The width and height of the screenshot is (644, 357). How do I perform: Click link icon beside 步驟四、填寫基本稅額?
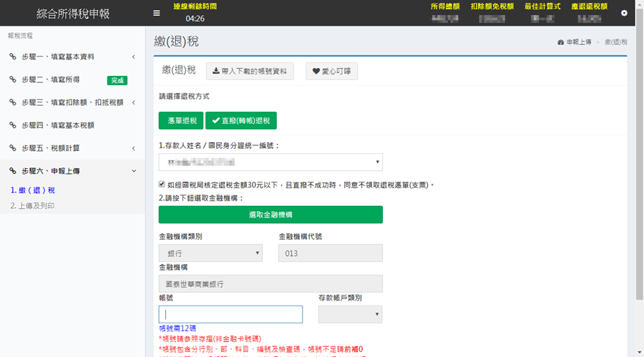12,125
